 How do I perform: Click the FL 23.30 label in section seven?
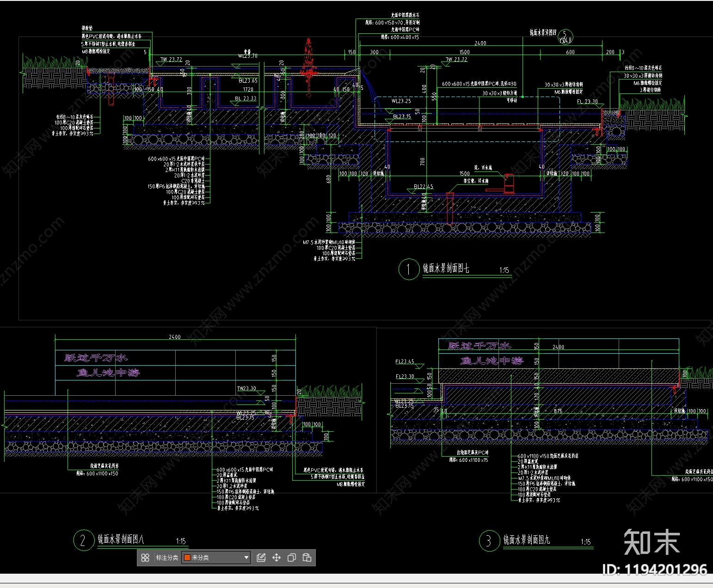tap(587, 101)
